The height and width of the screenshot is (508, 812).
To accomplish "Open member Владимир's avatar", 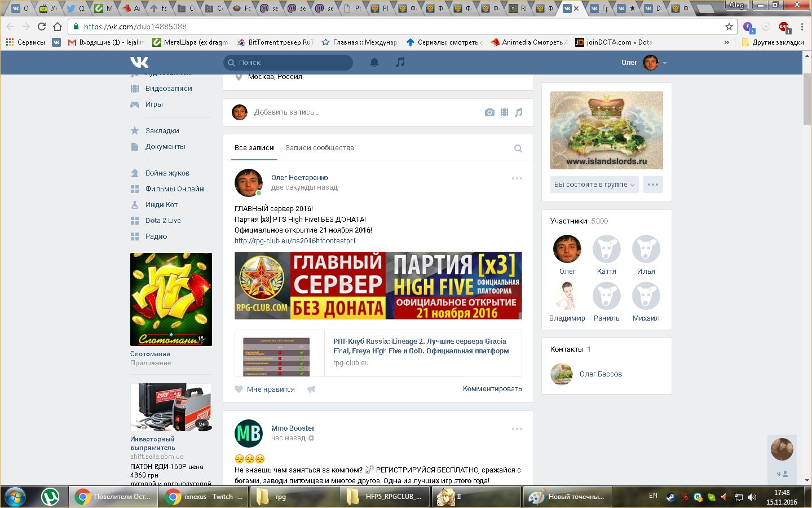I will [567, 296].
